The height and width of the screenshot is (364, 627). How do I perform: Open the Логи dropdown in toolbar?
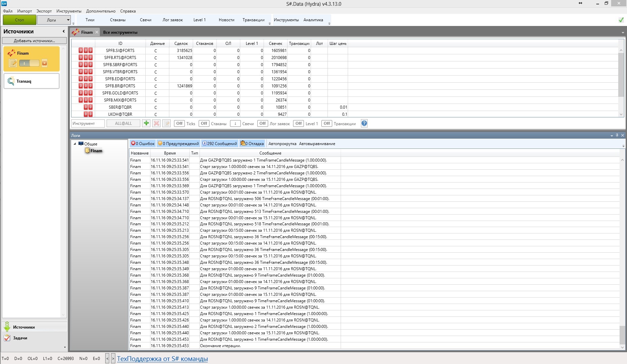pyautogui.click(x=54, y=20)
